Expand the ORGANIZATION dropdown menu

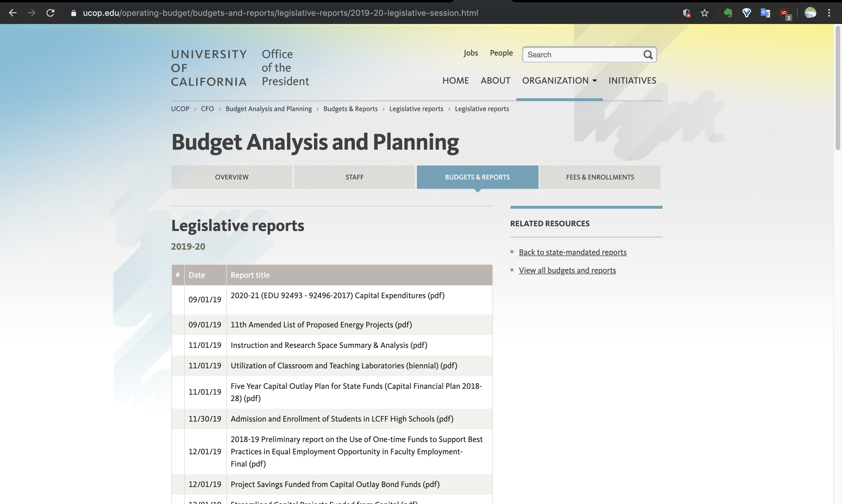(559, 80)
